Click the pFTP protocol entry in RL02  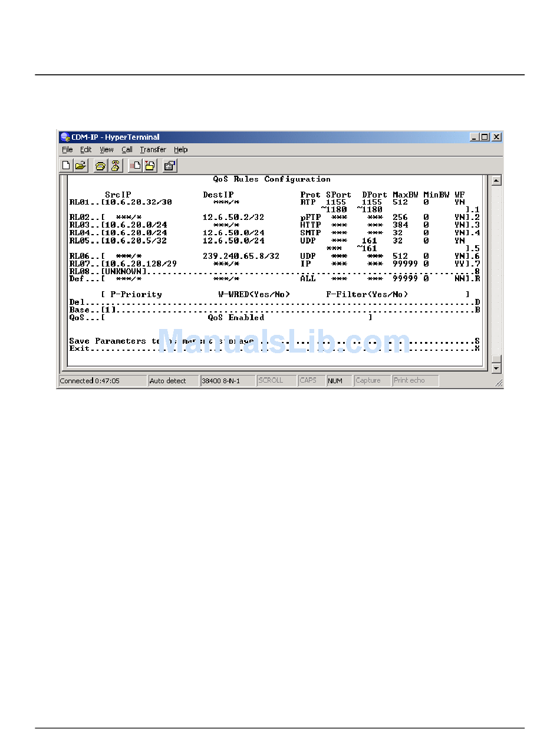(x=311, y=218)
